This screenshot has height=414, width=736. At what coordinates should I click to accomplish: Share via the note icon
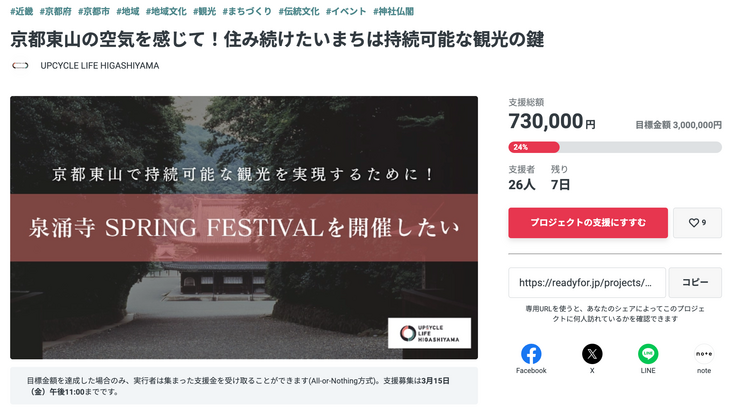[704, 354]
